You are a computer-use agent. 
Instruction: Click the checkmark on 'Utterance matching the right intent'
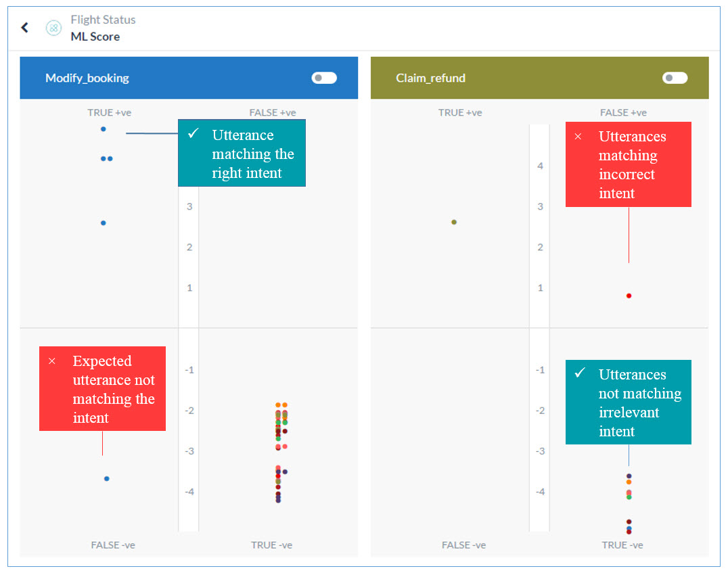coord(194,134)
